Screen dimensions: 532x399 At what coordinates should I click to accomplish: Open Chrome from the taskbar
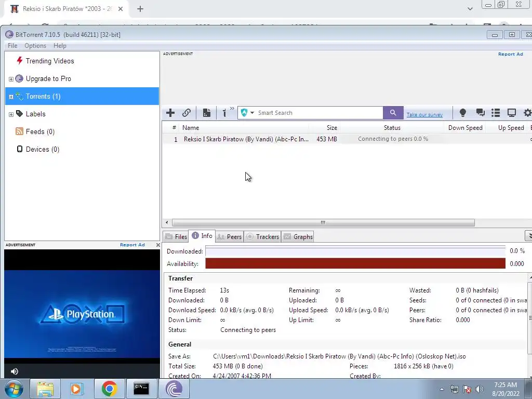109,389
